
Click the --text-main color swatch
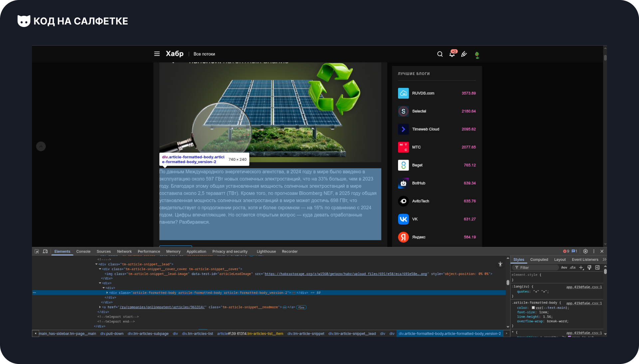[533, 308]
